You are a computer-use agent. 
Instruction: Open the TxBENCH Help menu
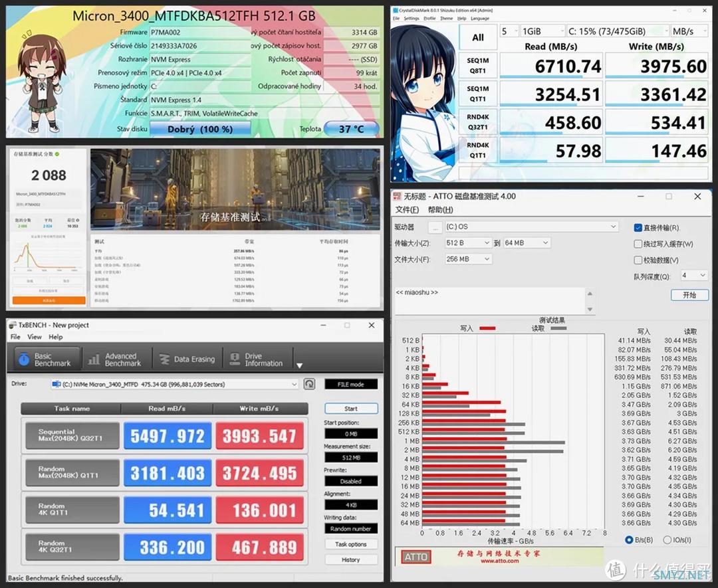(x=55, y=337)
